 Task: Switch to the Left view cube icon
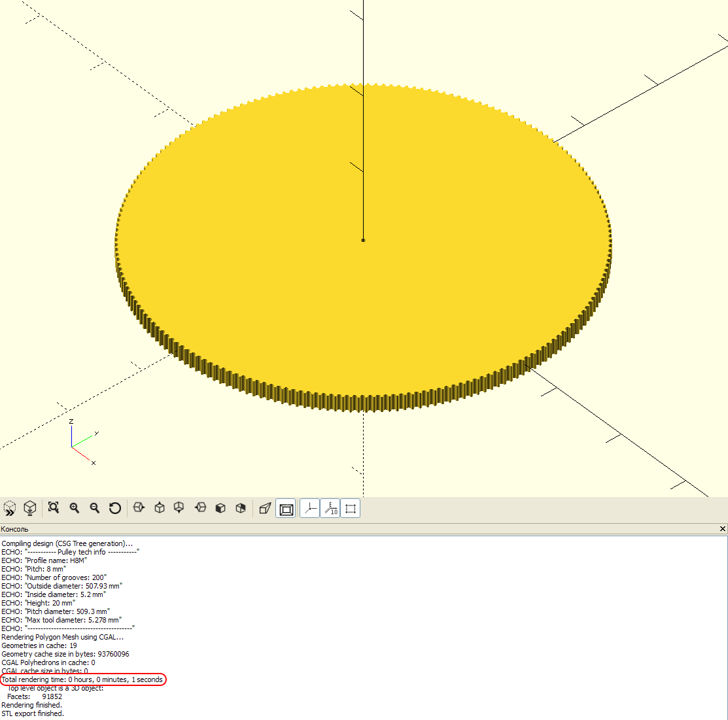tap(200, 508)
